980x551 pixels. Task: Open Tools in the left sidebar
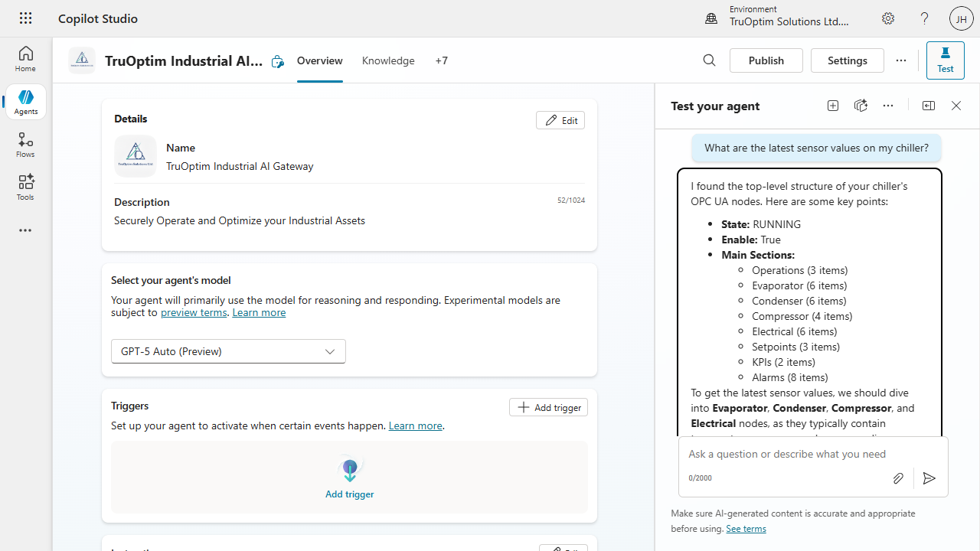coord(25,187)
